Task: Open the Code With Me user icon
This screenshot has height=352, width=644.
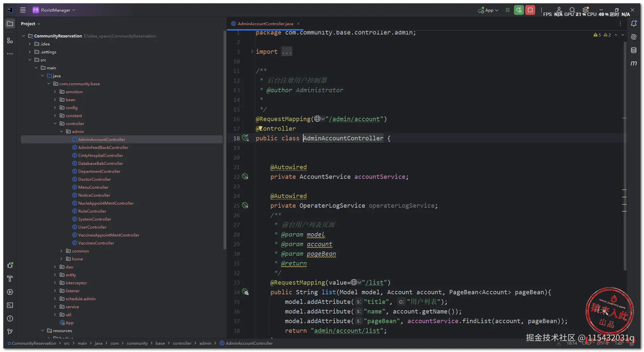Action: click(x=559, y=10)
